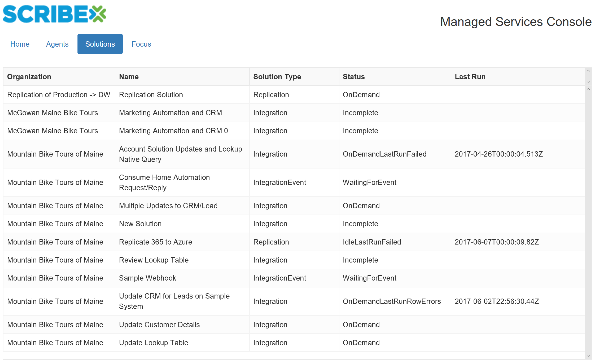Click table body scrollbar down arrow at bottom

pyautogui.click(x=588, y=356)
